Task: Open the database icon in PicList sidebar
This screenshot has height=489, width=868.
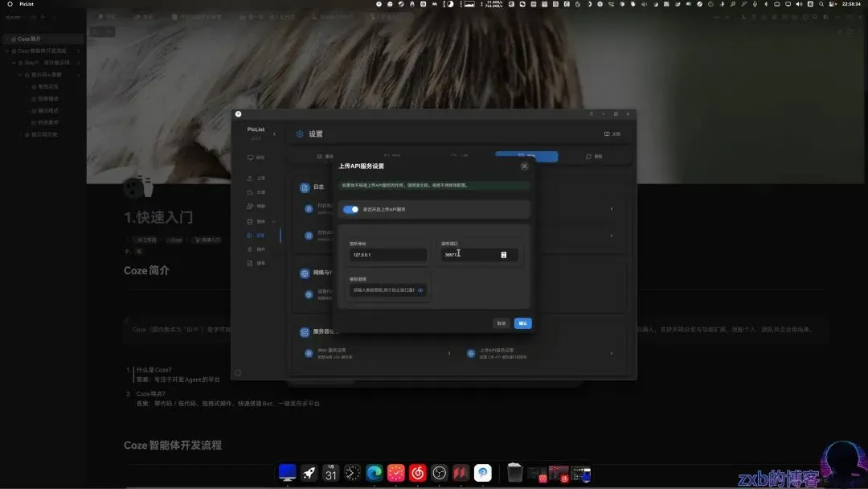Action: (x=250, y=221)
